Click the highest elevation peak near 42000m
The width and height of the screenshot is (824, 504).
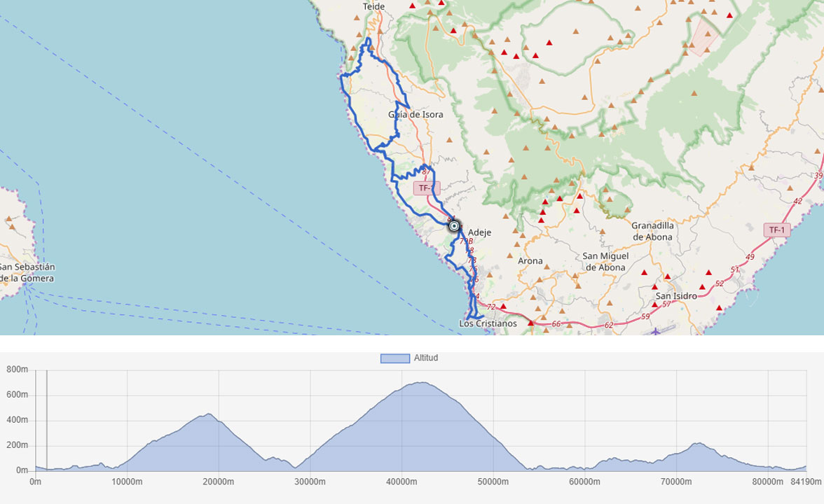(420, 382)
